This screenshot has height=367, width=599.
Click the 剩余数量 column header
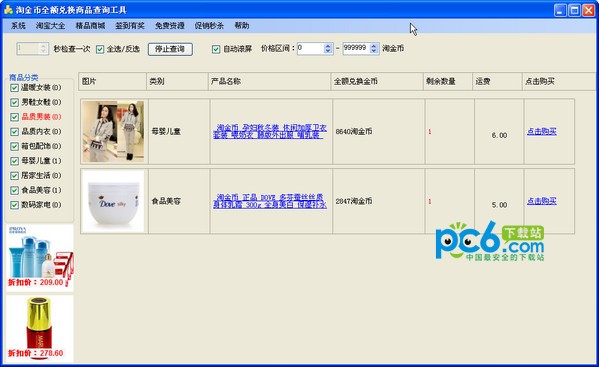click(x=448, y=81)
